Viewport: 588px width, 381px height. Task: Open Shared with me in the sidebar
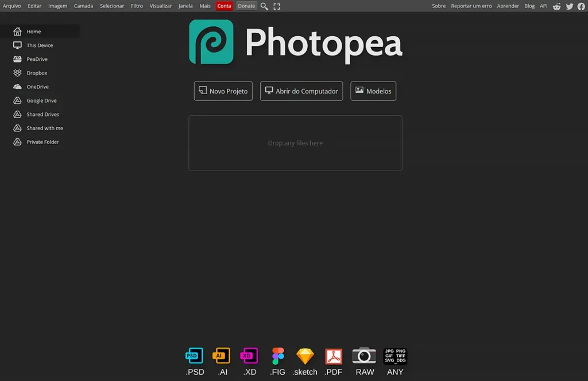click(x=40, y=128)
